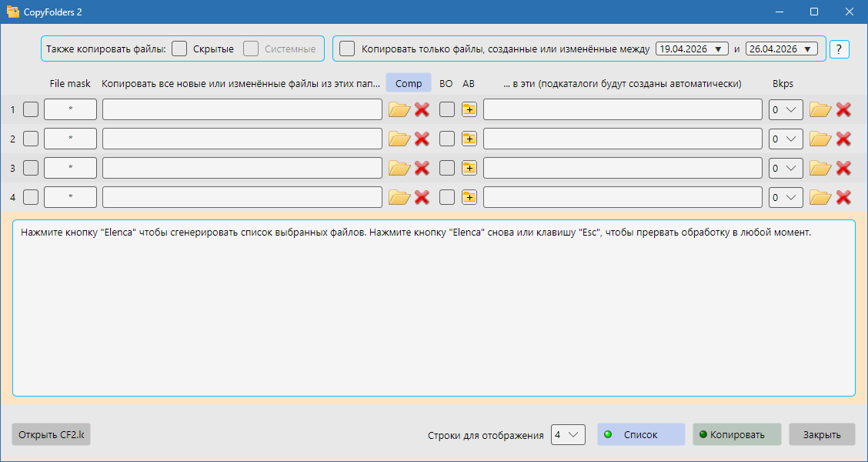Add destination folder with plus icon, row 1

(469, 109)
